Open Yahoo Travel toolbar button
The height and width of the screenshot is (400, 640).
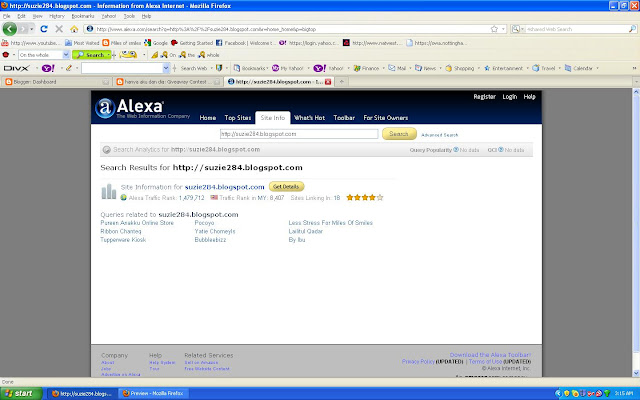click(x=544, y=68)
